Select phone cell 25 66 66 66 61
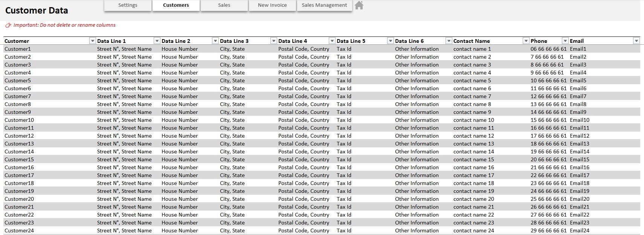The image size is (644, 235). click(549, 199)
